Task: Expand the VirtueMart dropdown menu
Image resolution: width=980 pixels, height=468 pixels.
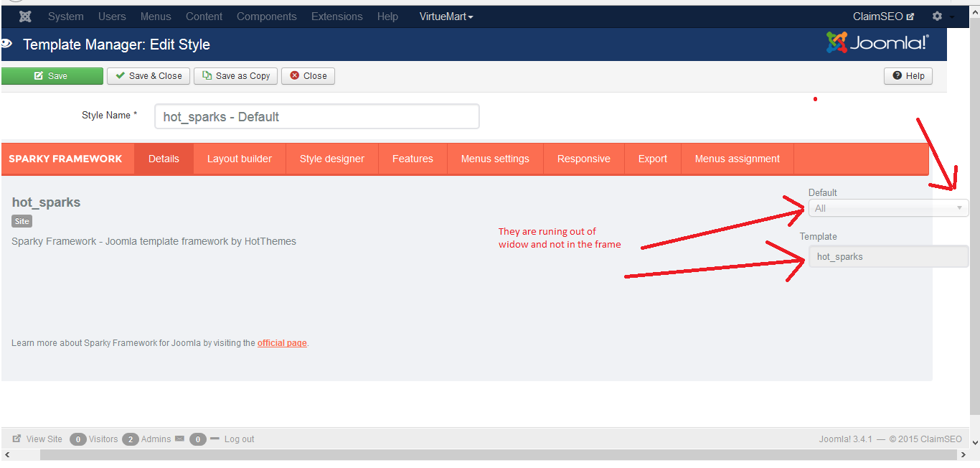Action: pos(446,17)
